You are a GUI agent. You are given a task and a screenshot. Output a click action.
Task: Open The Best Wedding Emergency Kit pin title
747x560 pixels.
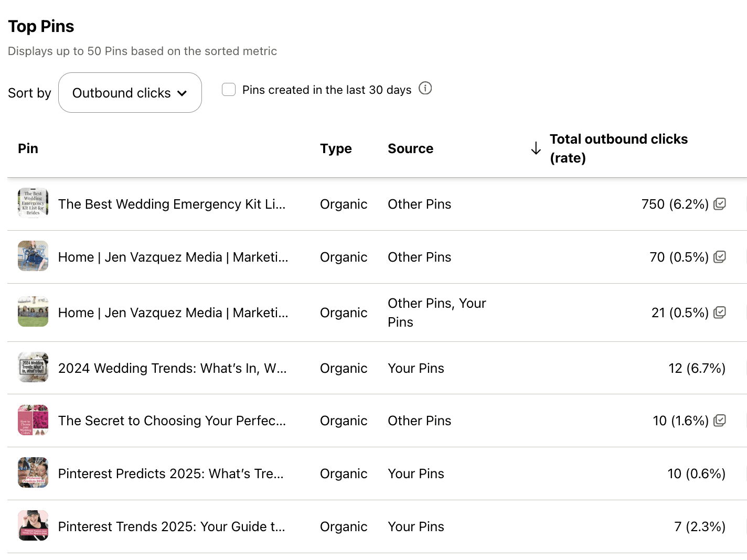point(172,204)
